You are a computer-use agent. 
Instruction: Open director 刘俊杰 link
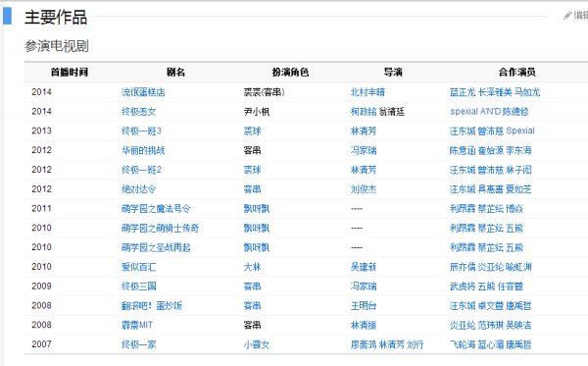364,189
